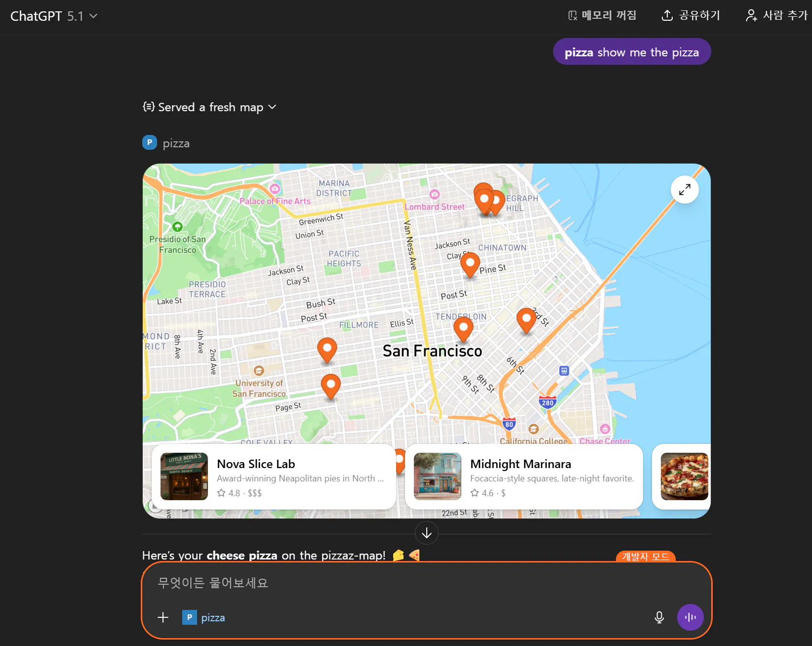Click the Nova Slice Lab storefront thumbnail
The width and height of the screenshot is (812, 646).
184,476
